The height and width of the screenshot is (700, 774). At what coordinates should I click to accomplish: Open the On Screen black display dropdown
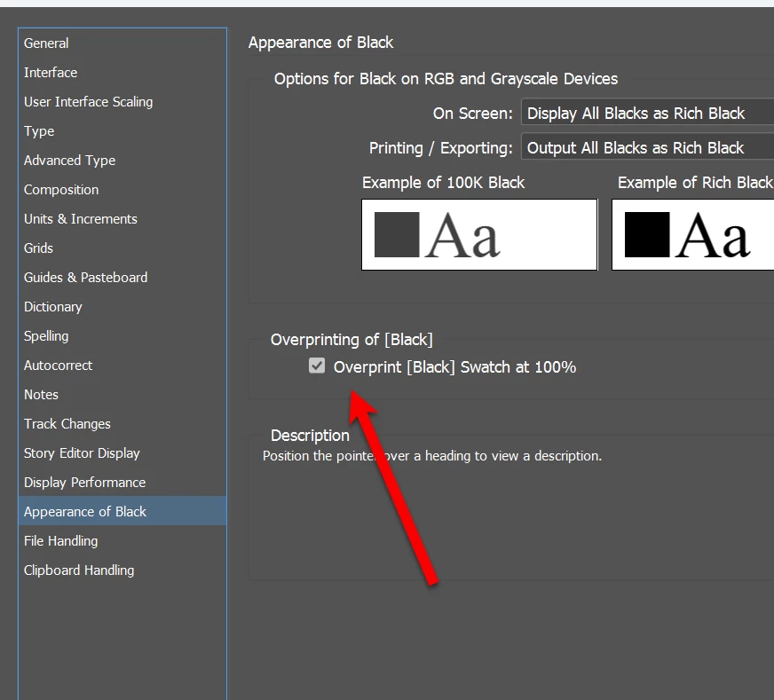pyautogui.click(x=648, y=114)
